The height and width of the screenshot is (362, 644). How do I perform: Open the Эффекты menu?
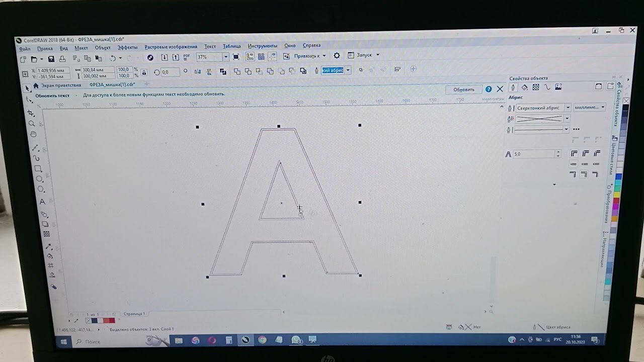(128, 48)
